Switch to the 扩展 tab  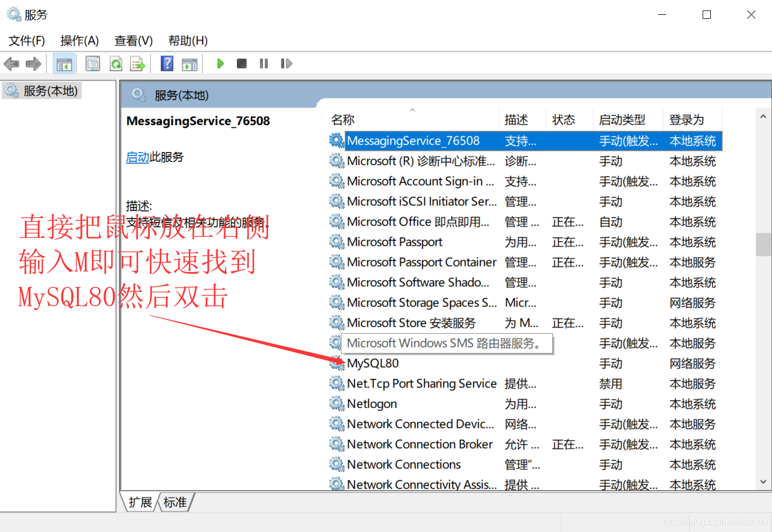(140, 502)
